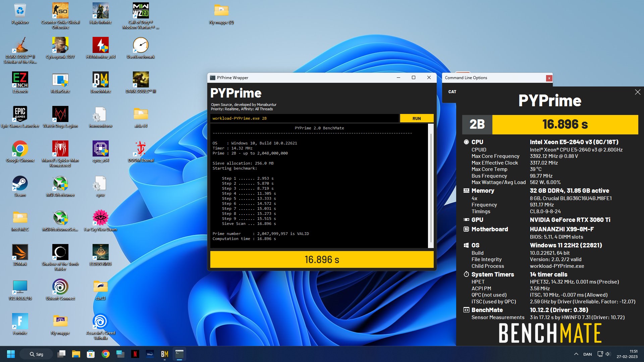644x362 pixels.
Task: Open File Explorer from the taskbar
Action: (76, 354)
